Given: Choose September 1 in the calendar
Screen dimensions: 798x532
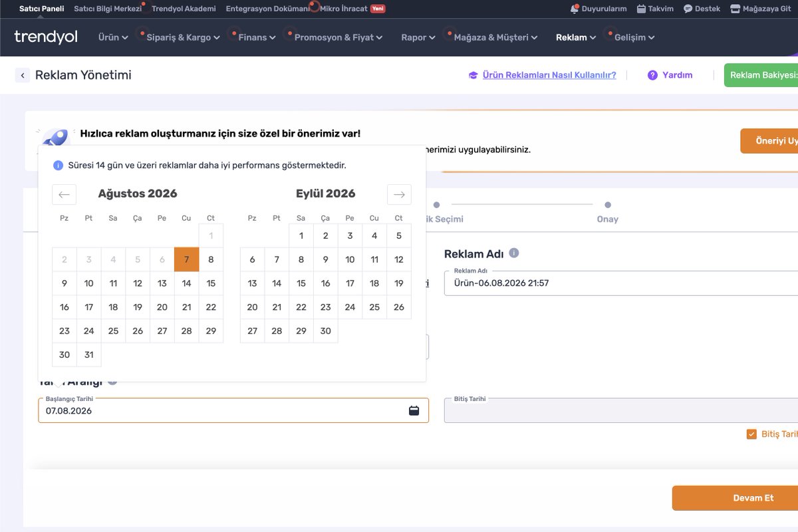Looking at the screenshot, I should point(301,235).
